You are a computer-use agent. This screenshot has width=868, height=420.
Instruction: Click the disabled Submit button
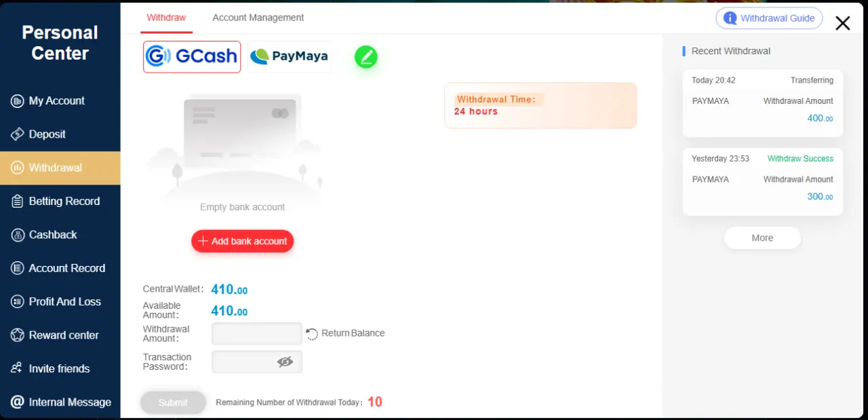(173, 402)
